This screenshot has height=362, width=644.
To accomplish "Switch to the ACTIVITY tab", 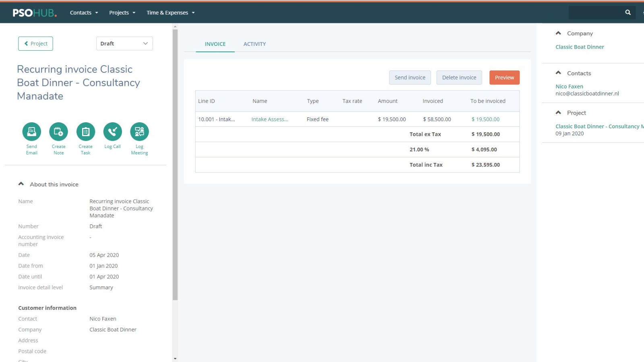I will 255,44.
